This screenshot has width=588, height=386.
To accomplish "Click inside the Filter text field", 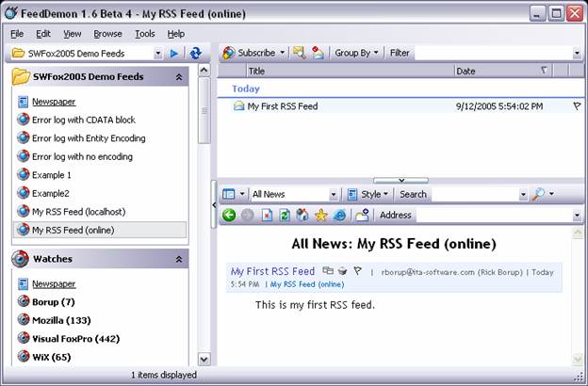I will (x=494, y=54).
